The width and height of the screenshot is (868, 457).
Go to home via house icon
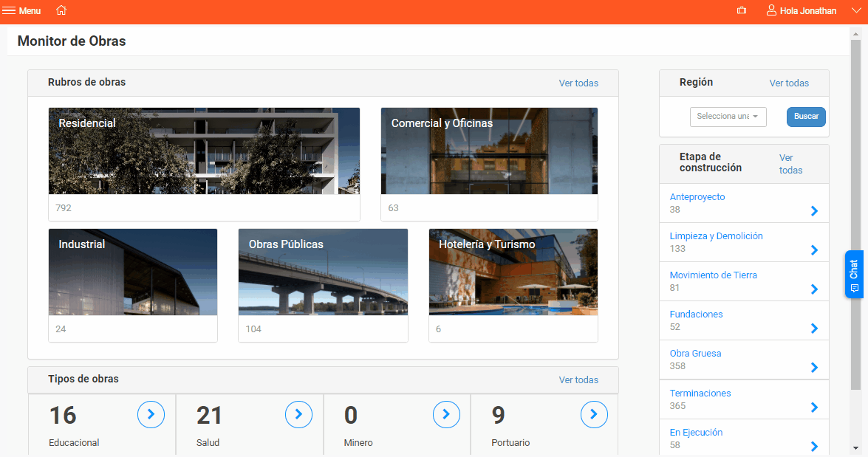(x=61, y=10)
